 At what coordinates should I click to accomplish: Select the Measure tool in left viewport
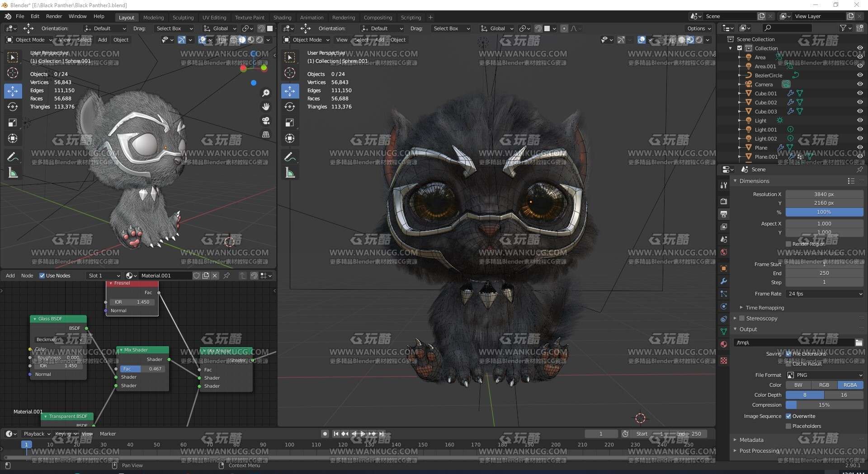pos(13,173)
